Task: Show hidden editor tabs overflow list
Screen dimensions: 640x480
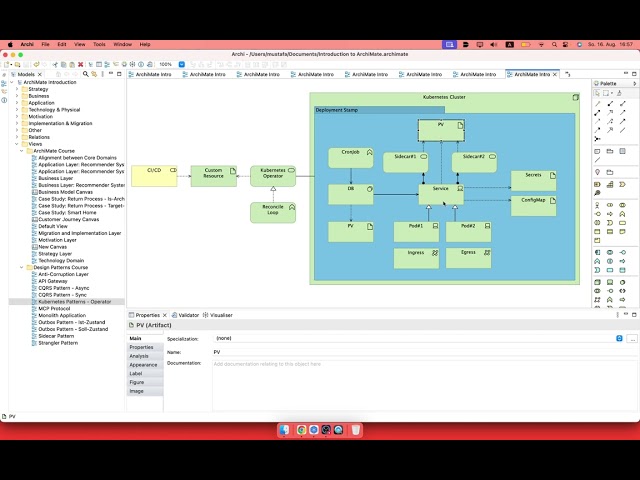Action: tap(567, 74)
